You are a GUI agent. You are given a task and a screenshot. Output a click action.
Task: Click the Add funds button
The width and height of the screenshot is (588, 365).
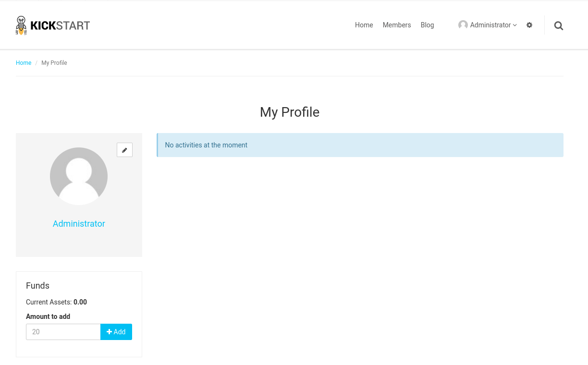coord(116,332)
